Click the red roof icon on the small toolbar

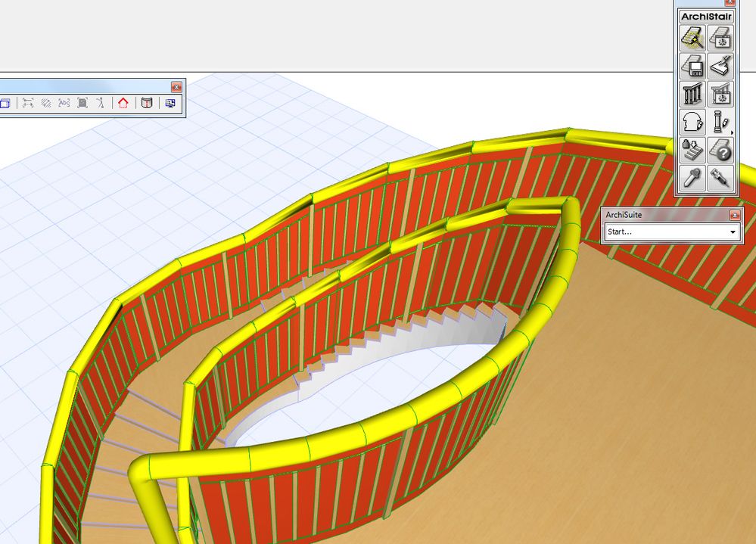pyautogui.click(x=123, y=102)
